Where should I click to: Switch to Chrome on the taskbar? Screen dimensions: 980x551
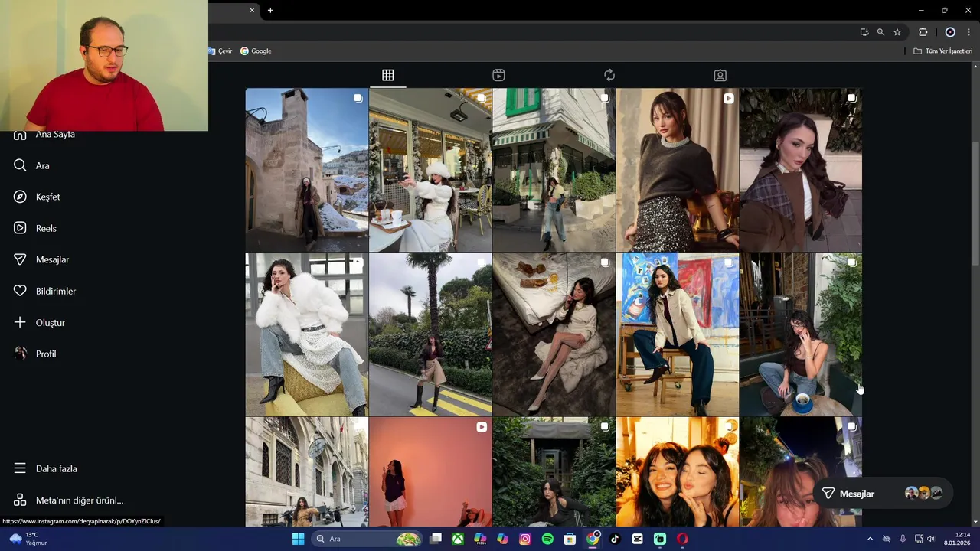point(593,539)
